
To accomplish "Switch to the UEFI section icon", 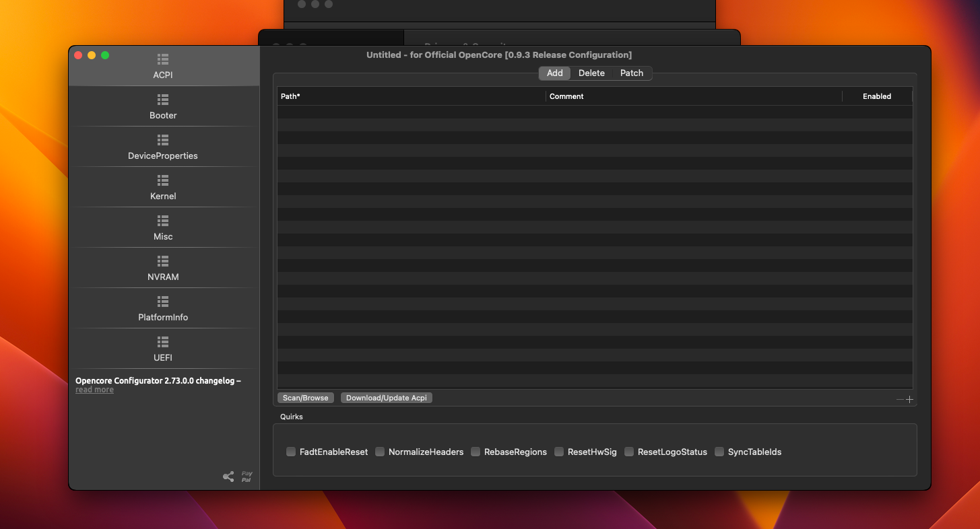I will coord(163,342).
